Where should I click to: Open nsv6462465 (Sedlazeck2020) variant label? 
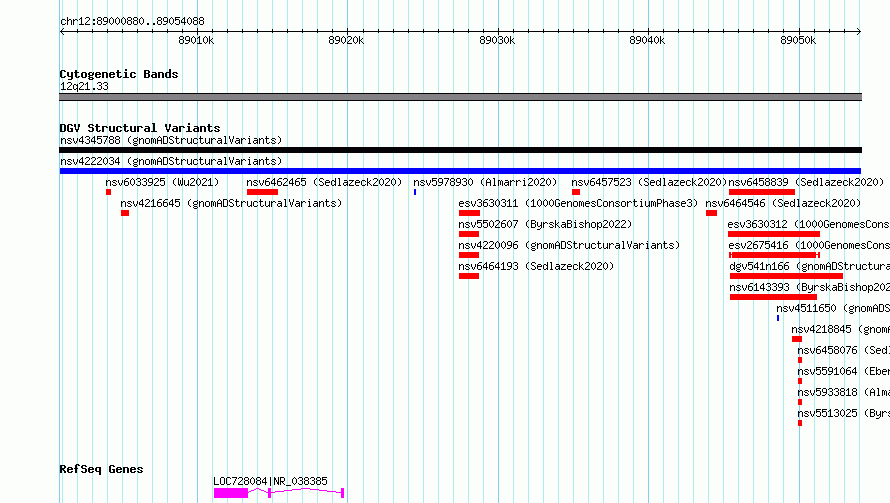point(324,182)
